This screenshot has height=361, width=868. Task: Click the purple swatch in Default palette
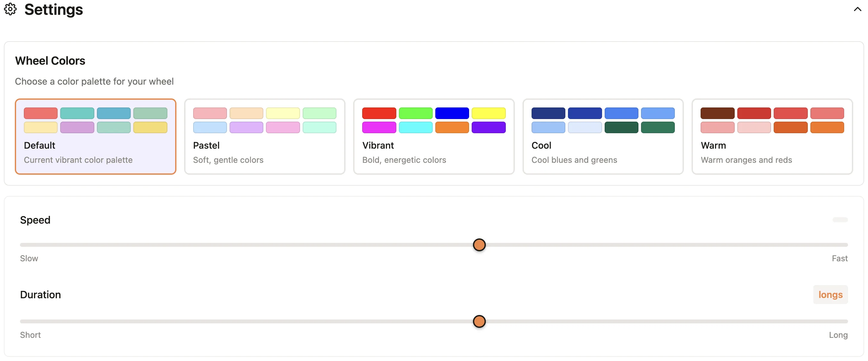click(77, 127)
